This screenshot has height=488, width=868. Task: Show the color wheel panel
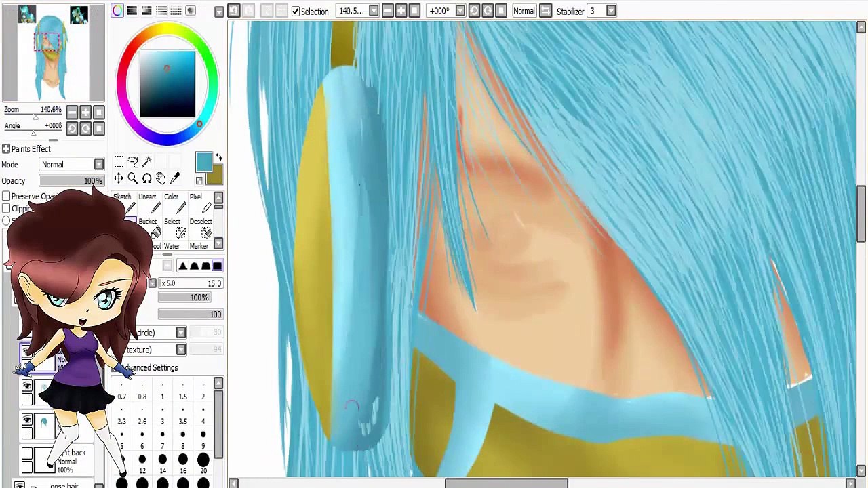[118, 11]
